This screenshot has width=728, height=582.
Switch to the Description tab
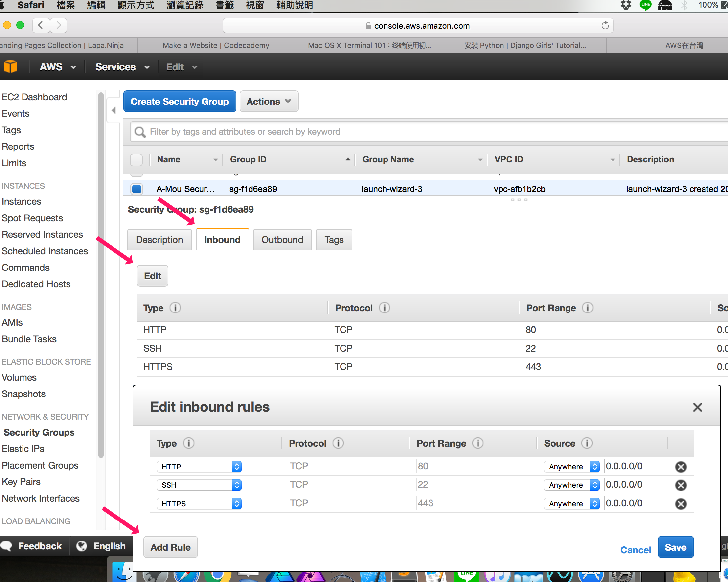click(159, 240)
